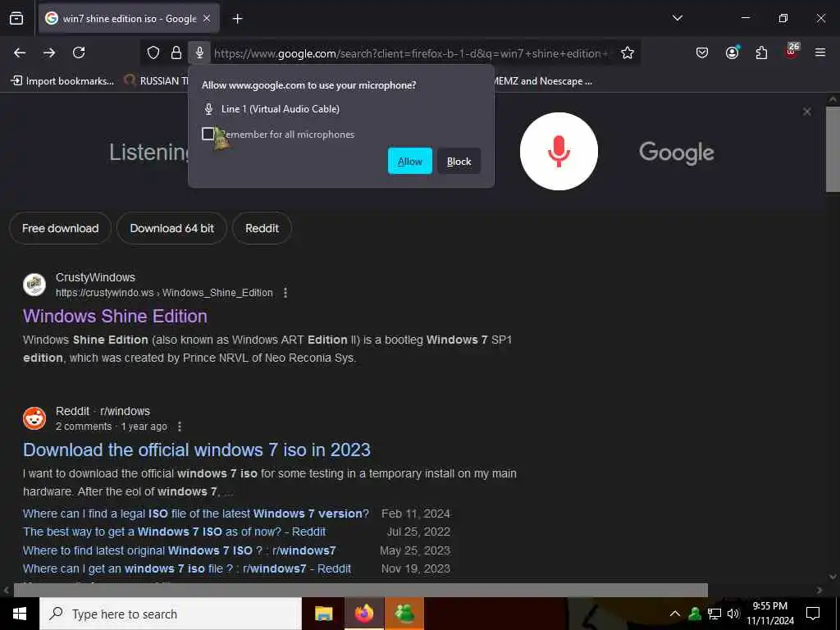Open network status tray icon
This screenshot has width=840, height=630.
click(714, 614)
